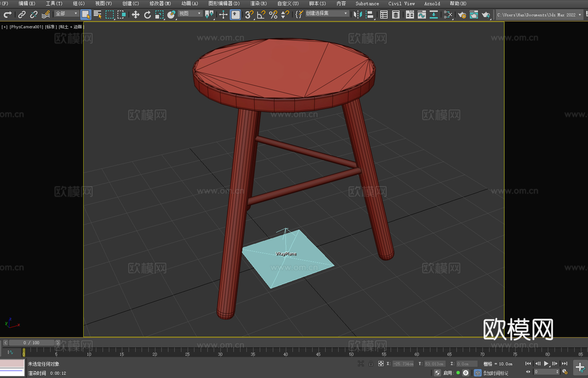The width and height of the screenshot is (588, 378).
Task: Toggle Percent Snap
Action: pyautogui.click(x=273, y=14)
